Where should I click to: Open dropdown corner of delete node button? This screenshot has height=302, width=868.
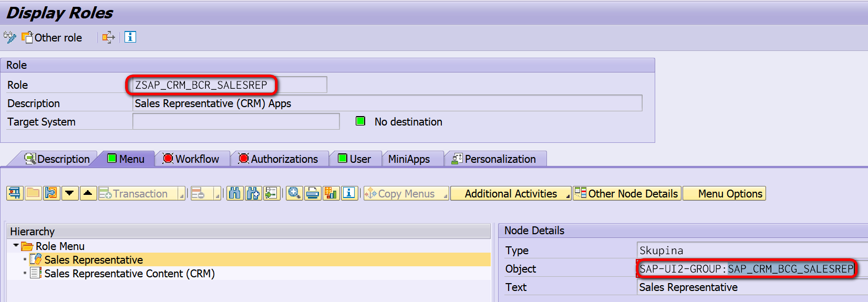[218, 195]
